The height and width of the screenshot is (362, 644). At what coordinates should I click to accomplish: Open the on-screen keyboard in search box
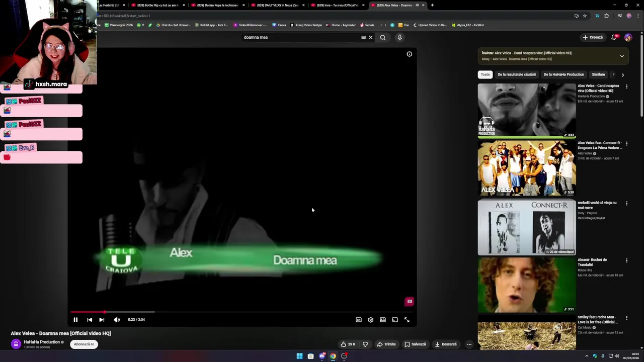point(363,37)
